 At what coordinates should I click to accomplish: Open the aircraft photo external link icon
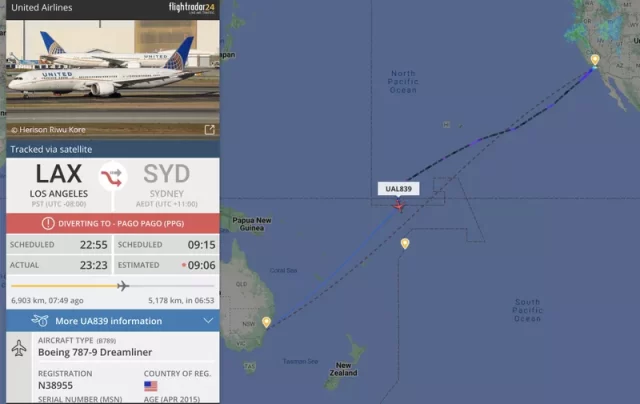[x=209, y=130]
